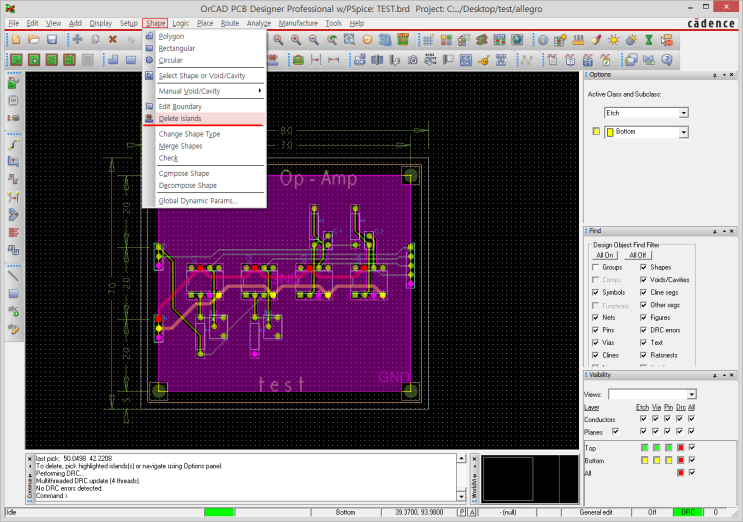Screen dimensions: 743x522
Task: Open the Etch active class dropdown
Action: (x=683, y=113)
